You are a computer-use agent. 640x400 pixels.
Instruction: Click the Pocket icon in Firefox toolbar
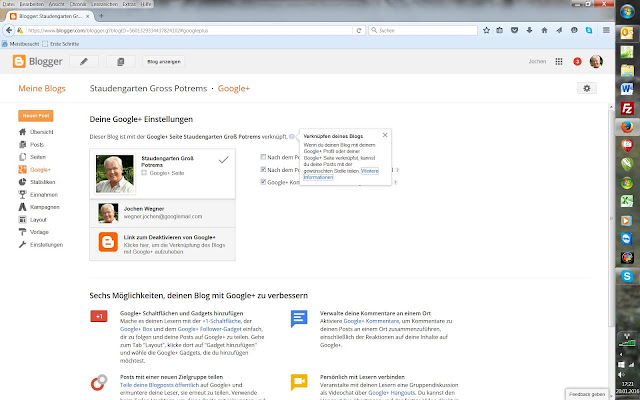pos(514,30)
